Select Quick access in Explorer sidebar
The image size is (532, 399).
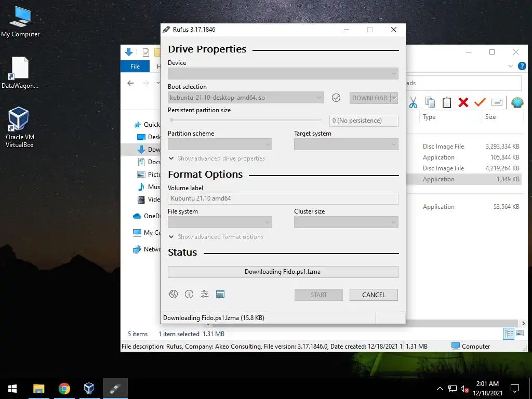point(147,125)
